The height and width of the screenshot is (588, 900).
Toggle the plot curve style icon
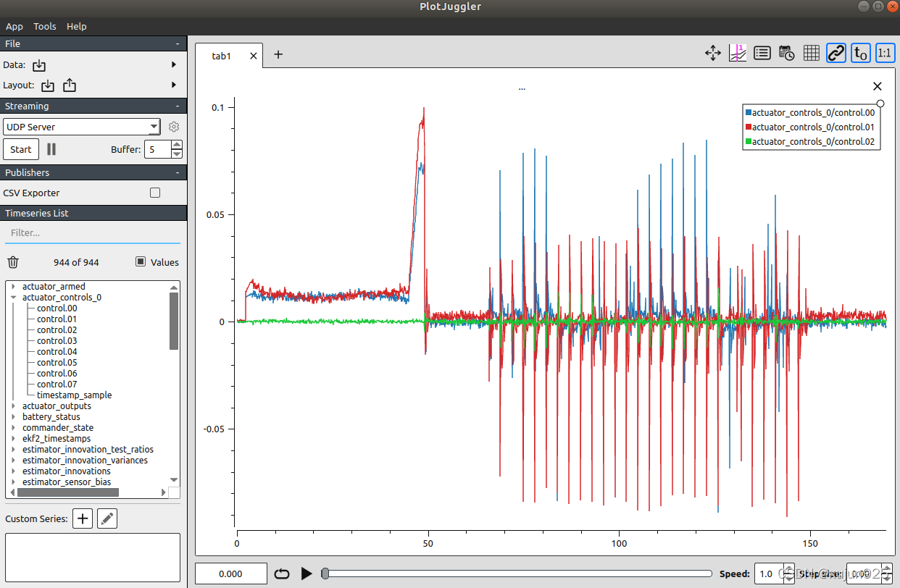pos(738,53)
